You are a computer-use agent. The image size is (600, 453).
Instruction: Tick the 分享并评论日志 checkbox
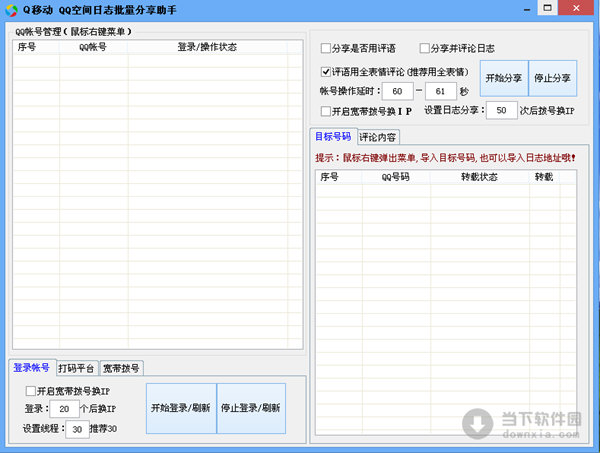(x=425, y=48)
